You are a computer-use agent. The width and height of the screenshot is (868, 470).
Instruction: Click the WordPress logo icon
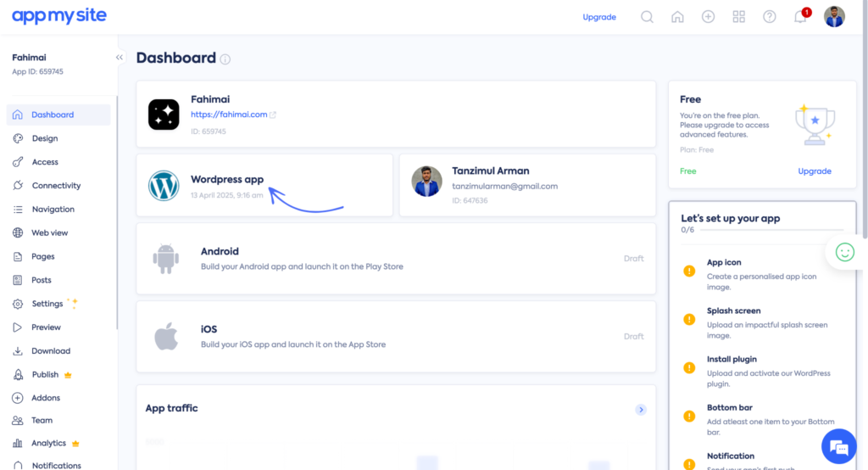164,186
